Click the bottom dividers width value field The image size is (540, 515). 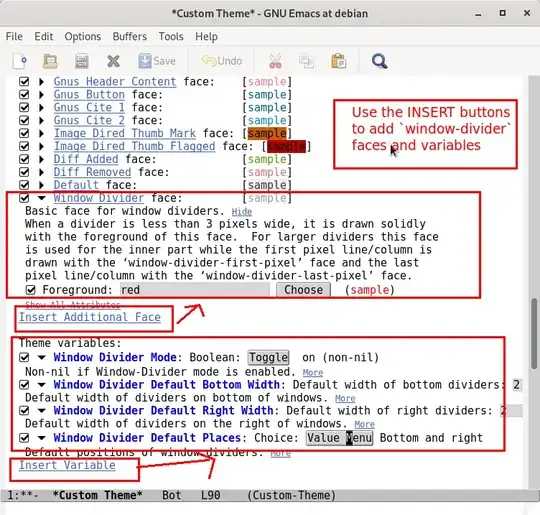517,384
